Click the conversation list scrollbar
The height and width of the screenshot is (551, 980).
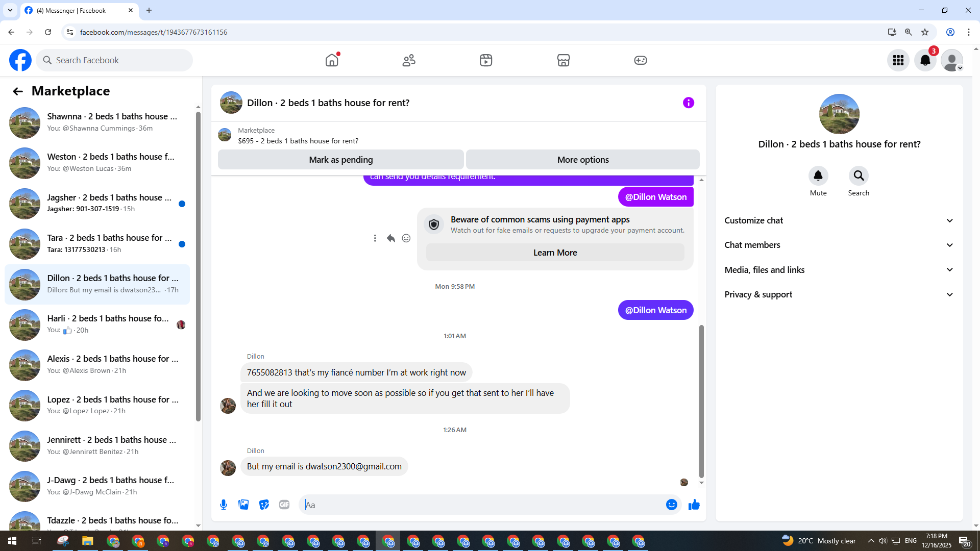click(x=198, y=266)
